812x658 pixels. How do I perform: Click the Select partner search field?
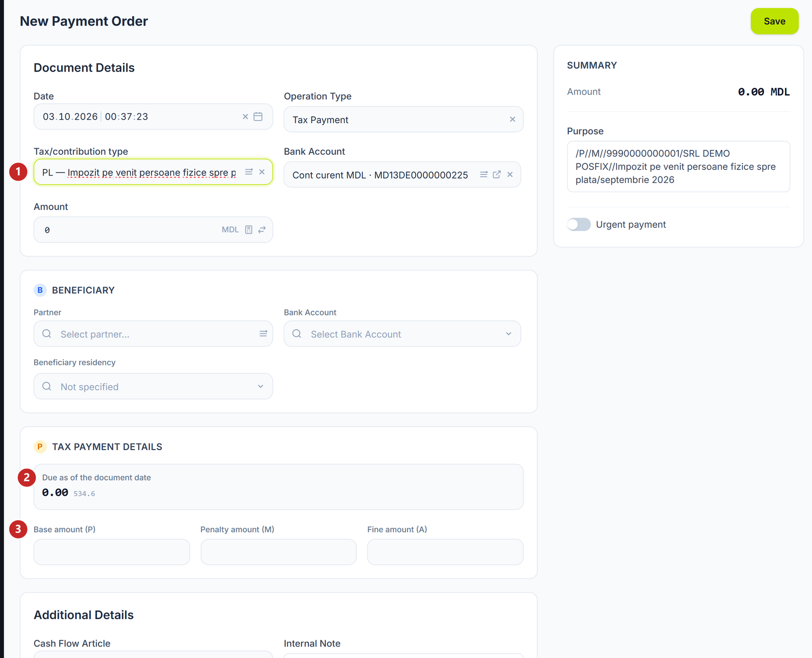[x=153, y=334]
